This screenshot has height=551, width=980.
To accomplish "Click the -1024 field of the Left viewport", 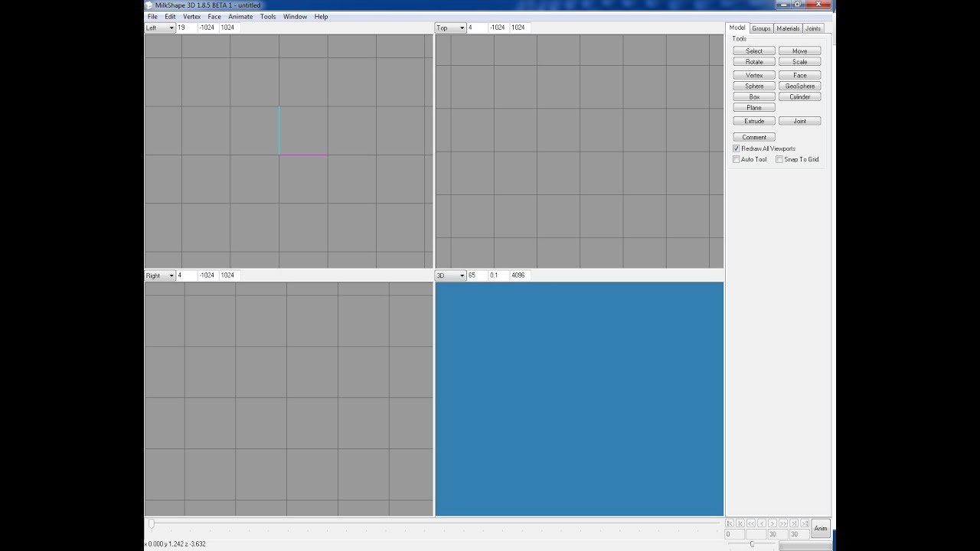I will 207,28.
